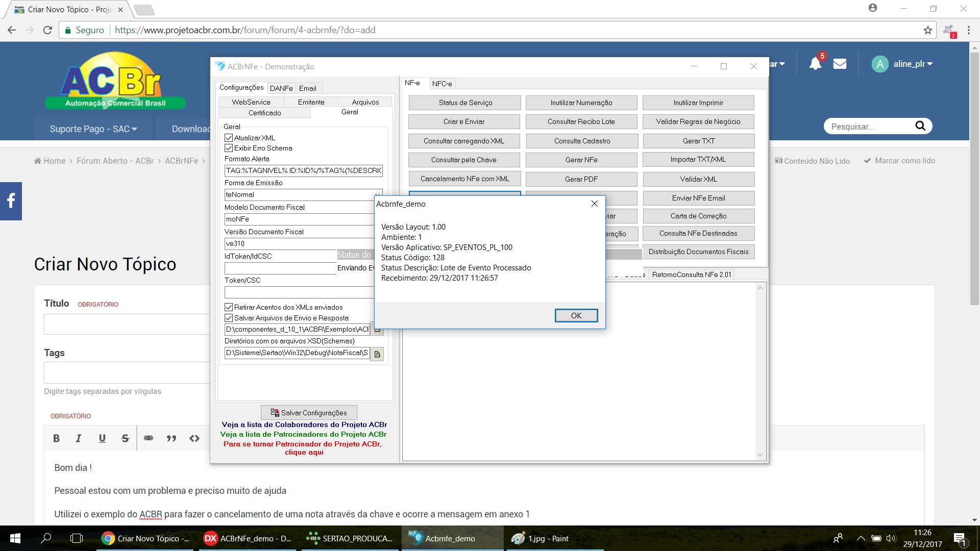The image size is (980, 551).
Task: Click Validar XML button
Action: click(698, 179)
